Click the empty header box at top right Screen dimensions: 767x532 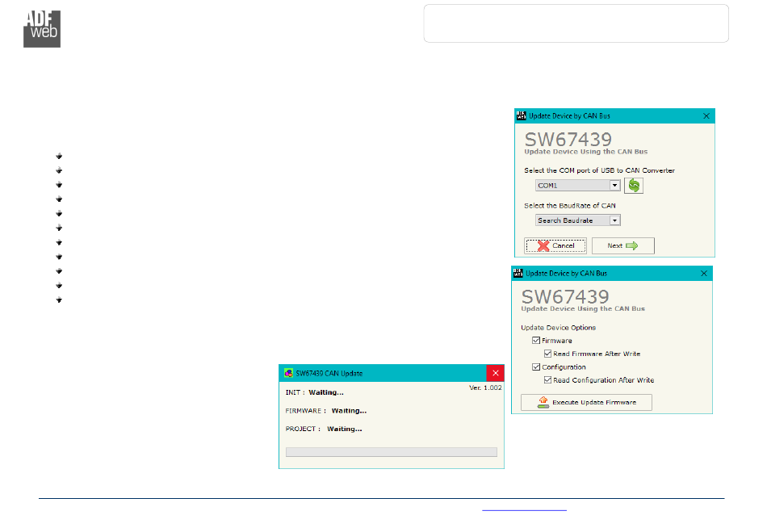[576, 23]
